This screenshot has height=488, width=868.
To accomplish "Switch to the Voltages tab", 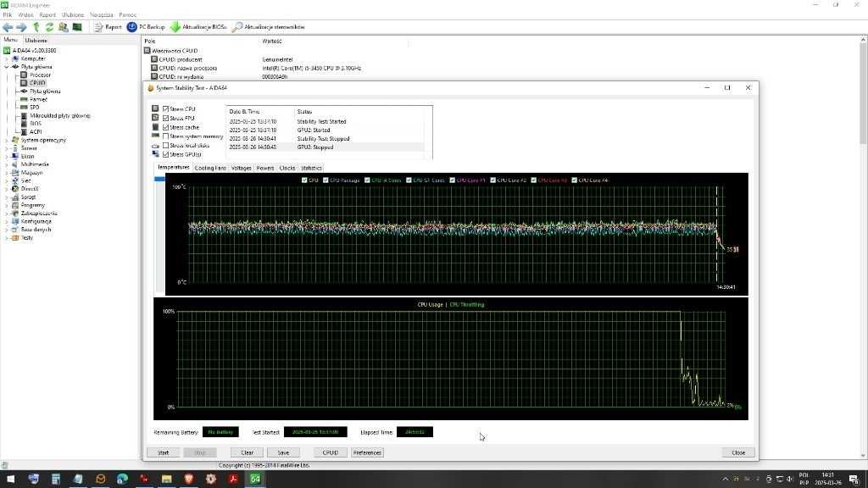I will click(x=242, y=168).
